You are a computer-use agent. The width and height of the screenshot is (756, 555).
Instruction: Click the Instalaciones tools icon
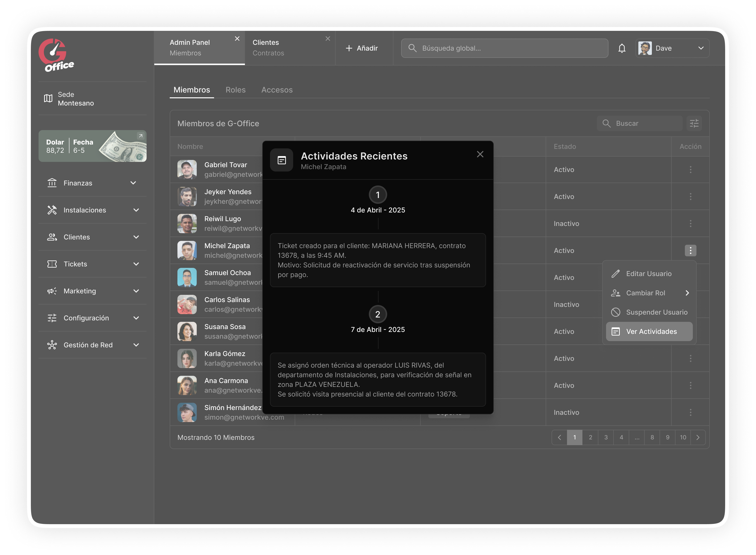(52, 210)
